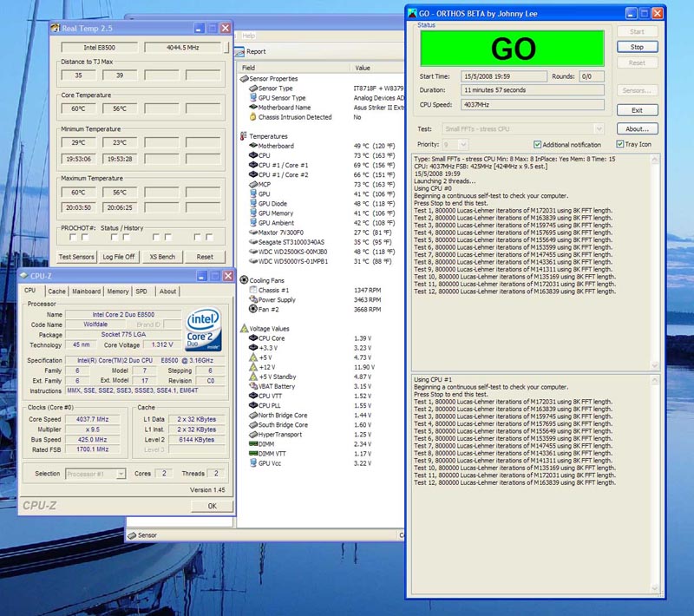Click the Reset button in Real Temp
This screenshot has width=694, height=616.
[205, 257]
